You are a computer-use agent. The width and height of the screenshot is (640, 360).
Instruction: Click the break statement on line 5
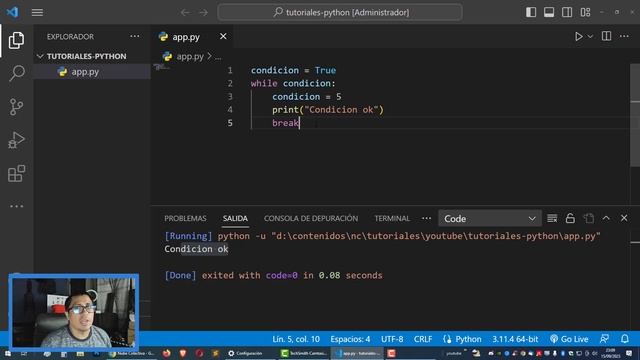(x=286, y=123)
